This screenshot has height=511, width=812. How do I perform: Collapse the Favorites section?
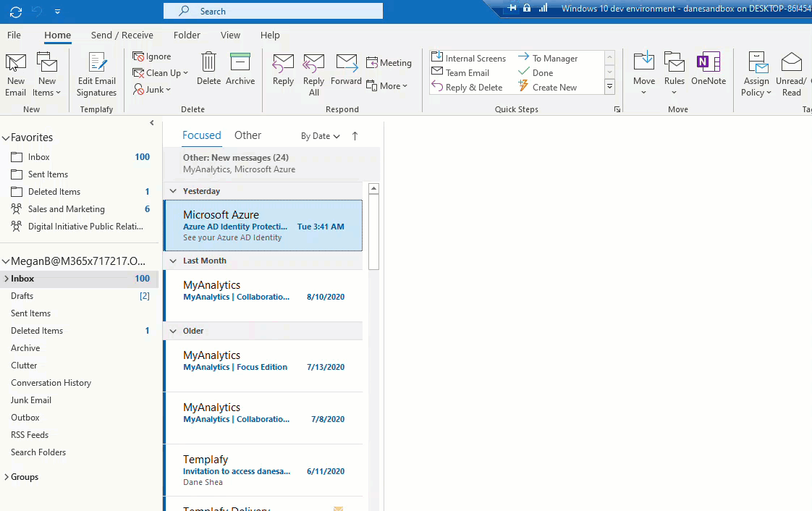(7, 138)
